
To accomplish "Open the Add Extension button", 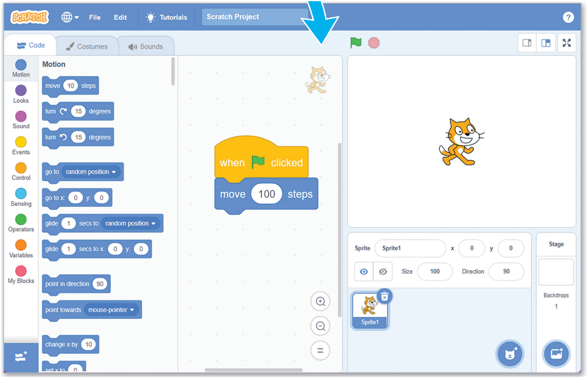I will (21, 356).
